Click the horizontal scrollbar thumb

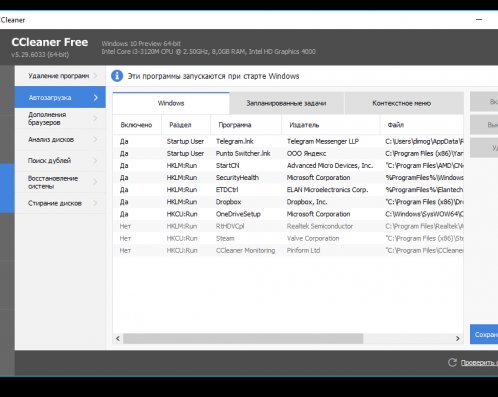click(x=243, y=338)
